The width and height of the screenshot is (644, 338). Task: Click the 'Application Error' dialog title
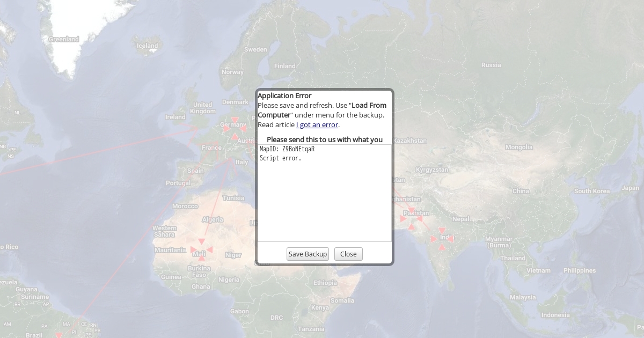pyautogui.click(x=284, y=95)
